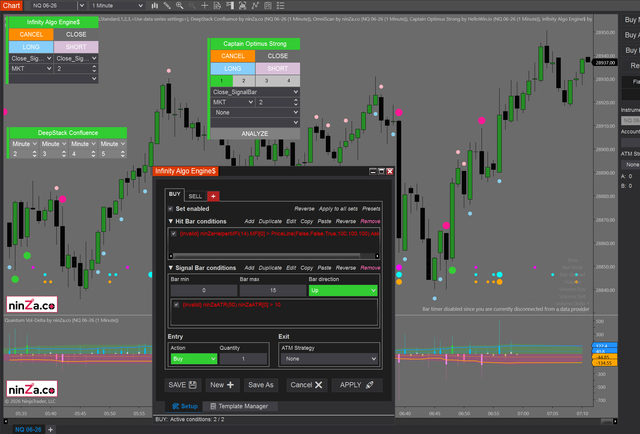Click CANCEL in Captain Optimus Strong panel
Image resolution: width=640 pixels, height=434 pixels.
[233, 56]
